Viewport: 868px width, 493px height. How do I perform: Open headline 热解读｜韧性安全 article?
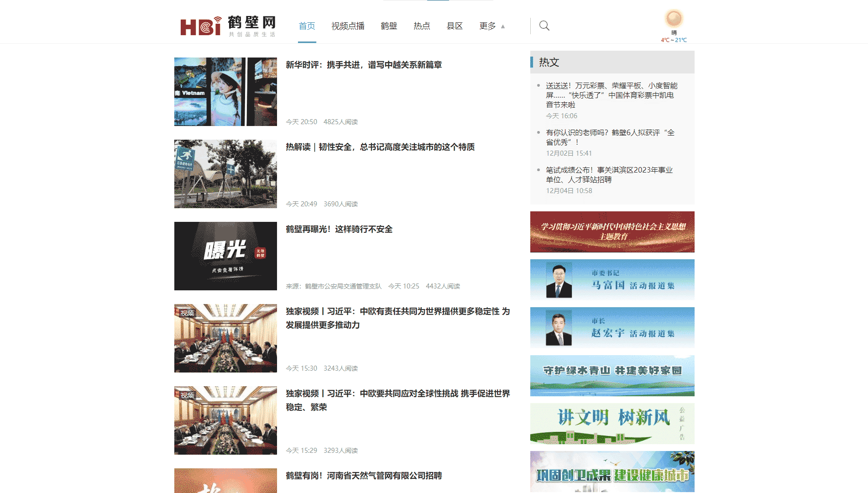click(380, 147)
